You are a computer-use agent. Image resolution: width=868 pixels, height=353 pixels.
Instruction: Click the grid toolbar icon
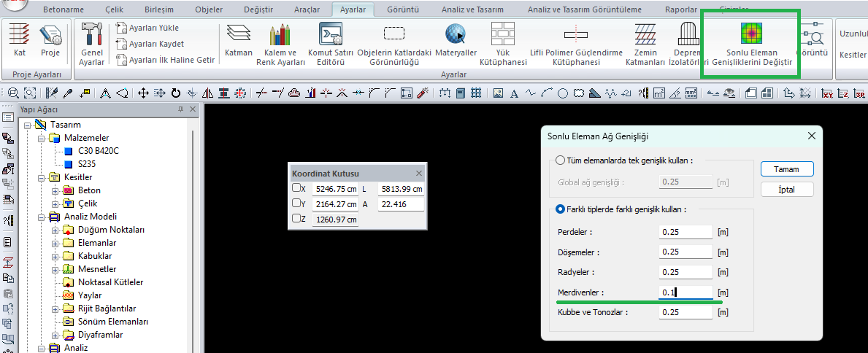click(476, 93)
